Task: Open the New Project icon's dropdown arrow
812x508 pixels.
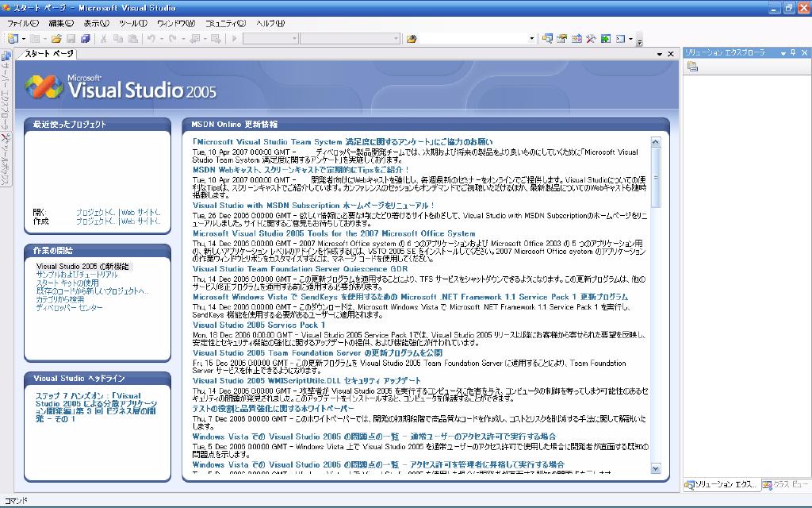Action: click(x=23, y=39)
